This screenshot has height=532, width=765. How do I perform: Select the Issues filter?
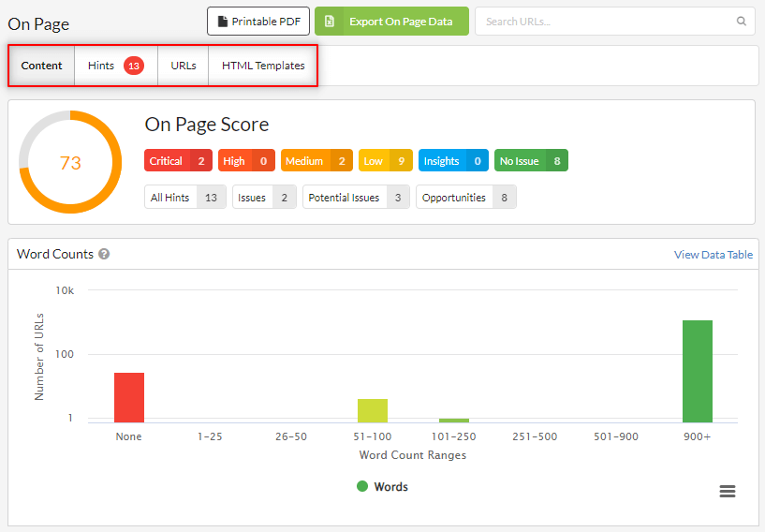pyautogui.click(x=264, y=198)
